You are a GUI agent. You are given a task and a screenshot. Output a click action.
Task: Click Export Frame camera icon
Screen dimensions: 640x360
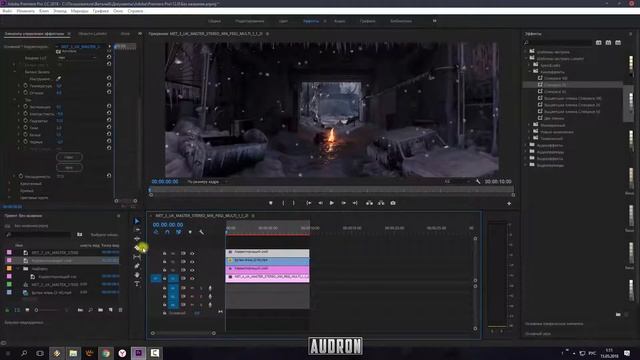[x=393, y=203]
